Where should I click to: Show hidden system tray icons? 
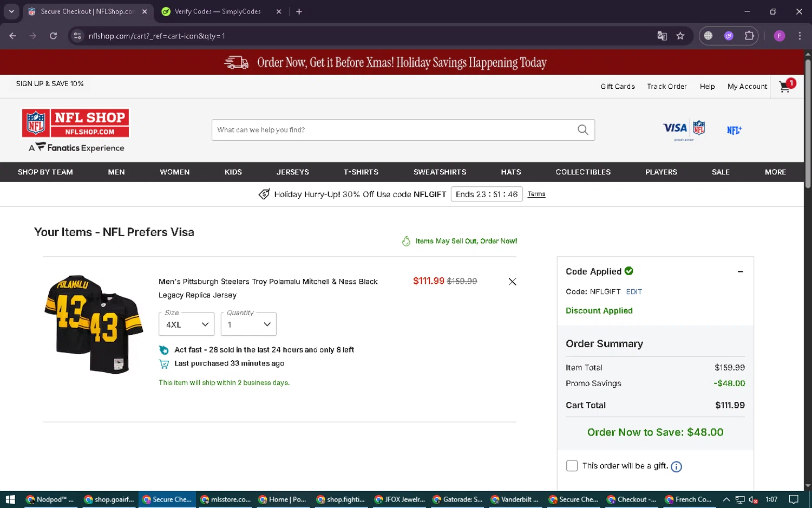point(726,499)
